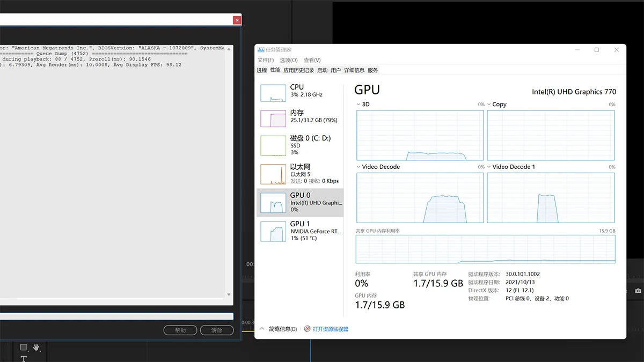Click the Task Manager title bar icon
The image size is (644, 362).
[x=261, y=50]
